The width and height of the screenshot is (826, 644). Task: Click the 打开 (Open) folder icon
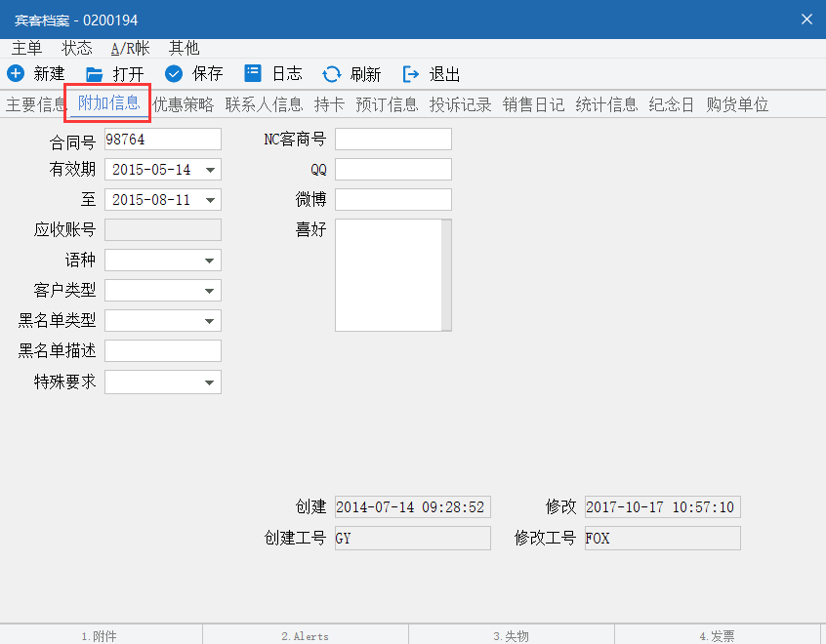(x=95, y=74)
